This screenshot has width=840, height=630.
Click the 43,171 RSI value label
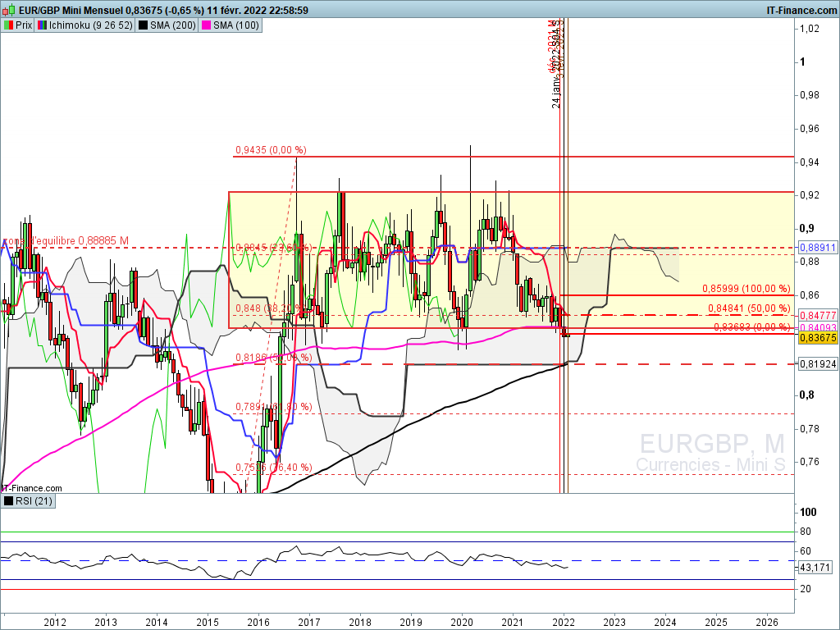point(815,568)
